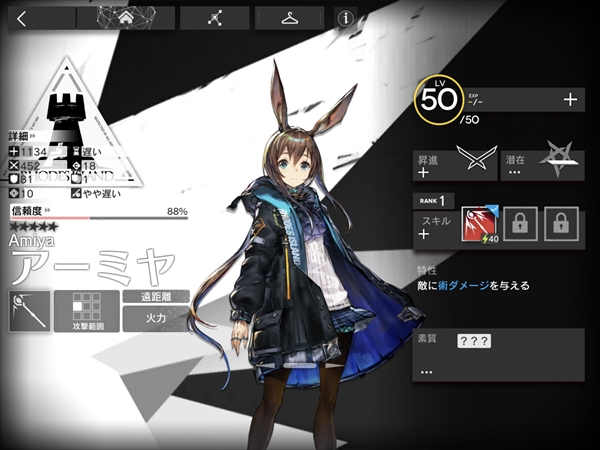Viewport: 600px width, 450px height.
Task: Open the スキル upgrade plus
Action: click(x=424, y=234)
